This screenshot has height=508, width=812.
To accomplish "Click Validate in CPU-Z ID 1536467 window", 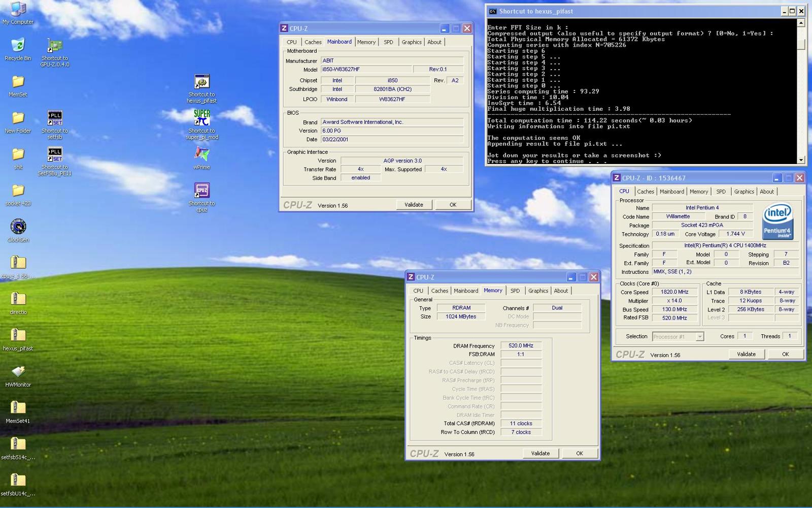I will (x=747, y=354).
